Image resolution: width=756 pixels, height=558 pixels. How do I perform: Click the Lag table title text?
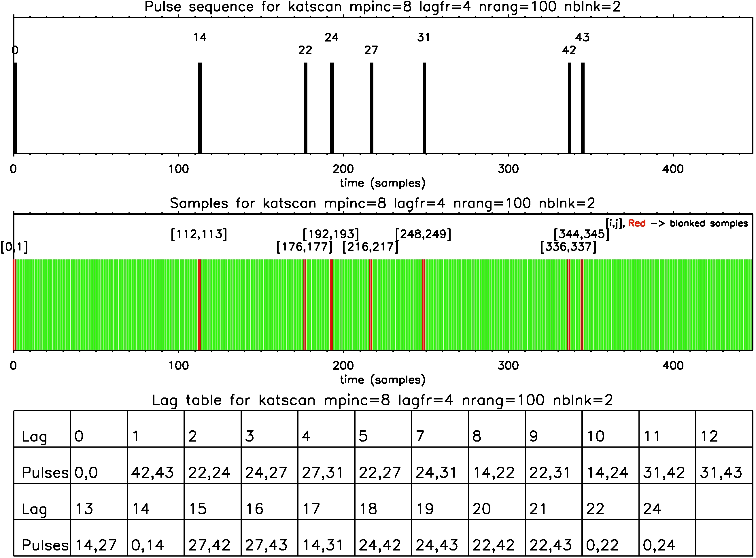pos(383,401)
